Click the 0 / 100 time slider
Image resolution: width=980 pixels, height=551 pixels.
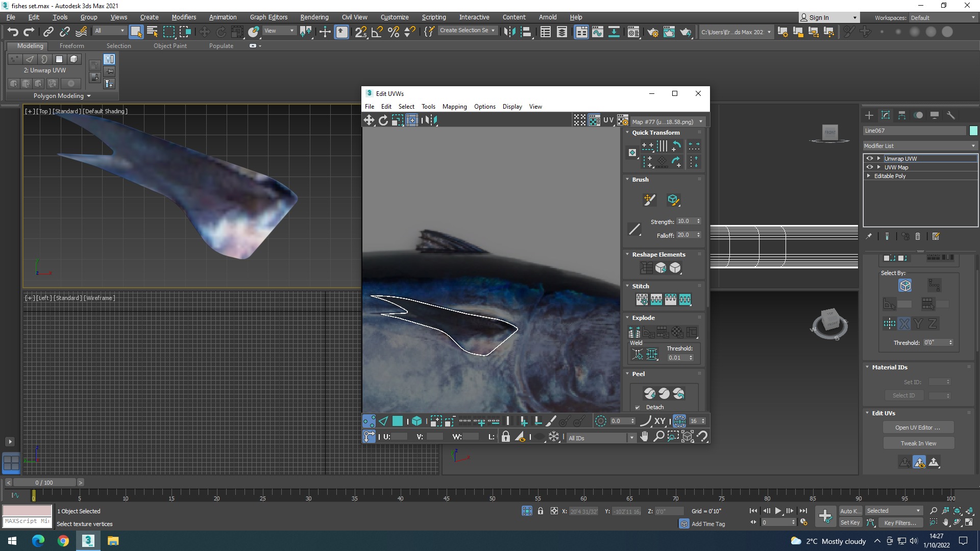click(44, 483)
